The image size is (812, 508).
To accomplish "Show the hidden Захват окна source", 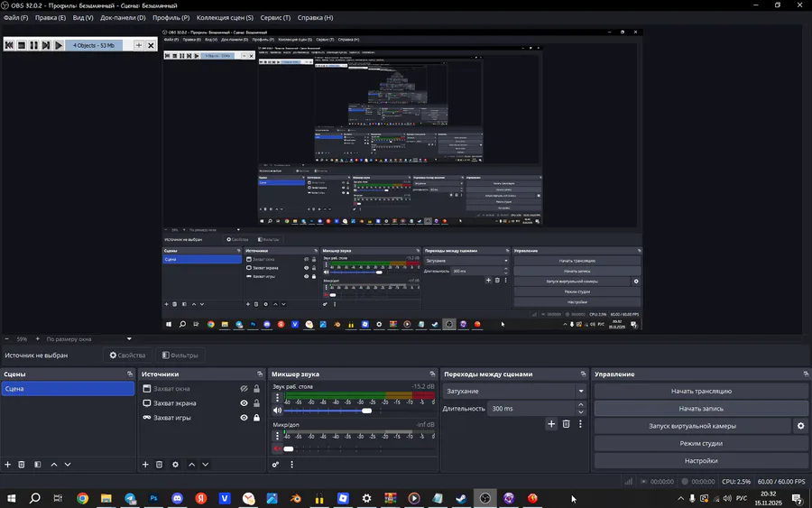I will [x=244, y=388].
